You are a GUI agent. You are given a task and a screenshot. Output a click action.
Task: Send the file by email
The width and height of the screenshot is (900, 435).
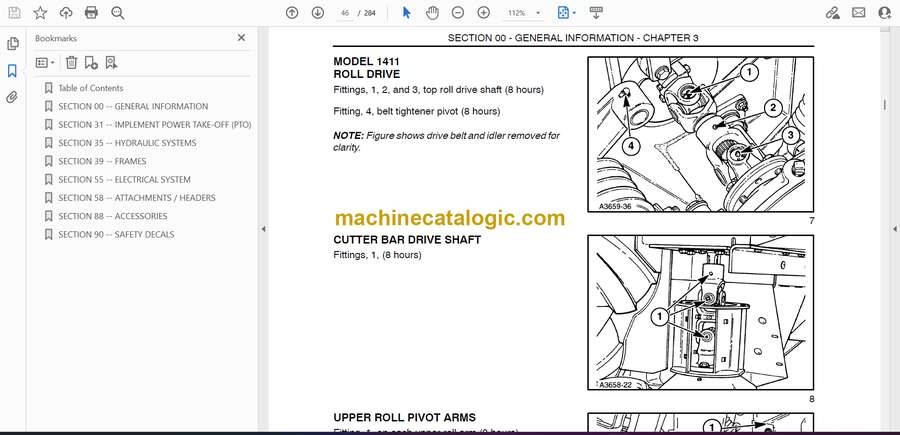859,13
